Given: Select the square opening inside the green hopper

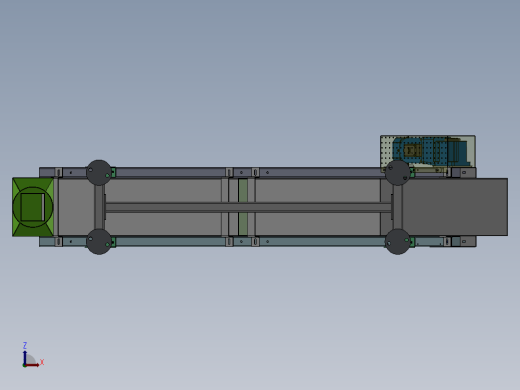Looking at the screenshot, I should (33, 207).
